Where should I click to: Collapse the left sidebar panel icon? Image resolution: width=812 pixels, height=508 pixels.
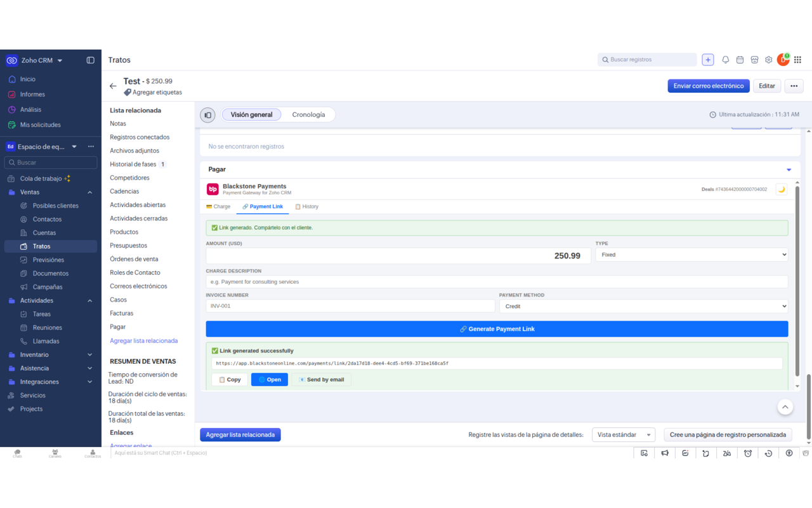tap(90, 60)
